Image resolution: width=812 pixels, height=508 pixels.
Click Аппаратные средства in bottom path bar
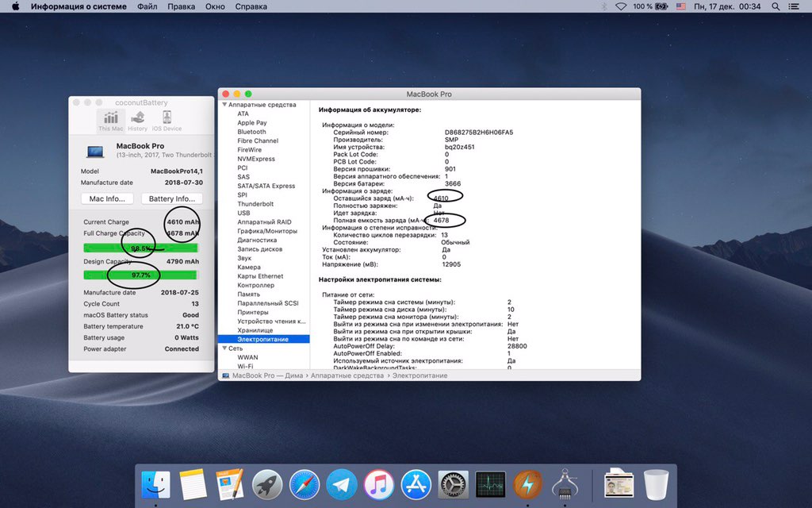pyautogui.click(x=347, y=375)
